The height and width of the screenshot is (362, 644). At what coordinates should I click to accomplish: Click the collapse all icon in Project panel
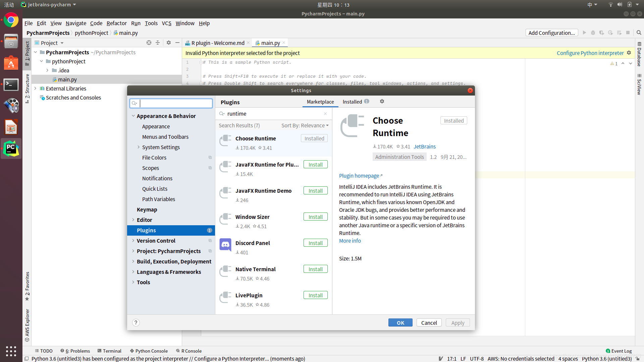tap(158, 43)
